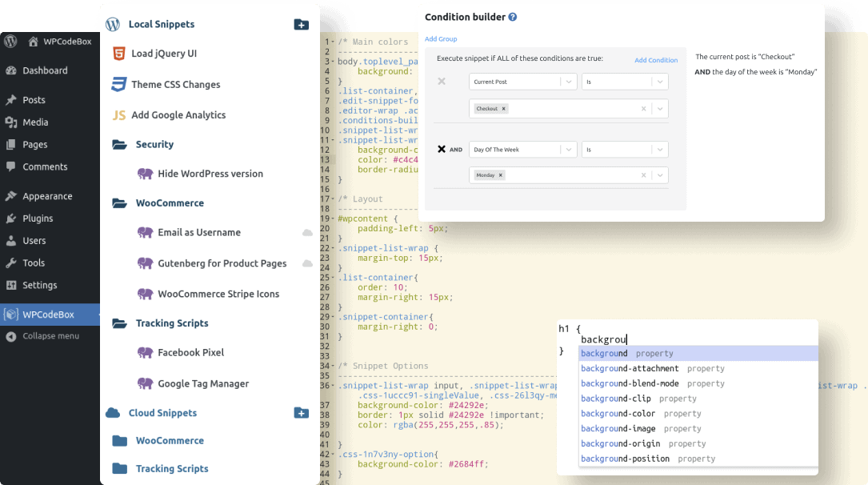Toggle cloud sync for Gutenberg for Product Pages
Viewport: 868px width, 485px height.
point(308,263)
